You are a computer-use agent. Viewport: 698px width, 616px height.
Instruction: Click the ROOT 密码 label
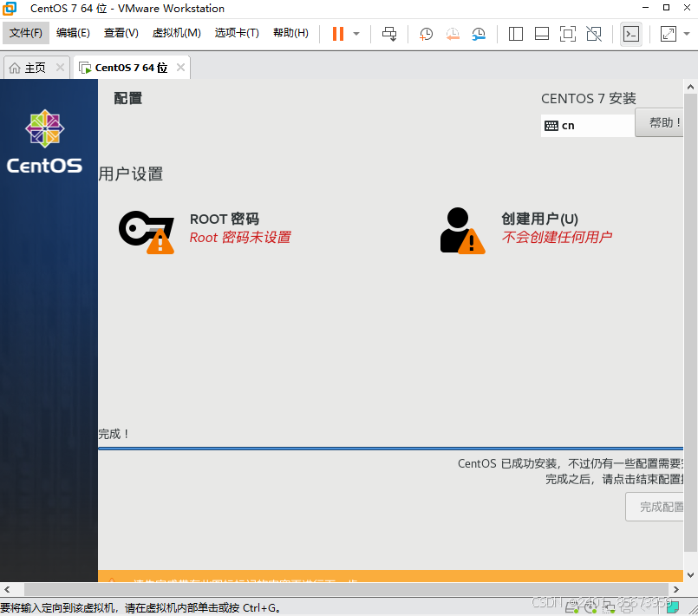coord(225,220)
